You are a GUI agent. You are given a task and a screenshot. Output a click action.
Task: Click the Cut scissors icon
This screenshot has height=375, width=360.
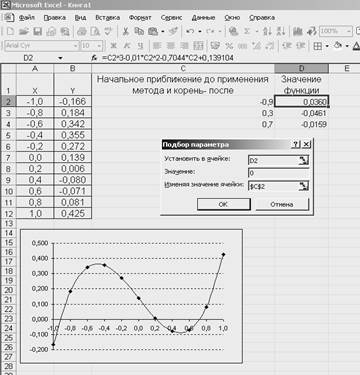pyautogui.click(x=125, y=31)
